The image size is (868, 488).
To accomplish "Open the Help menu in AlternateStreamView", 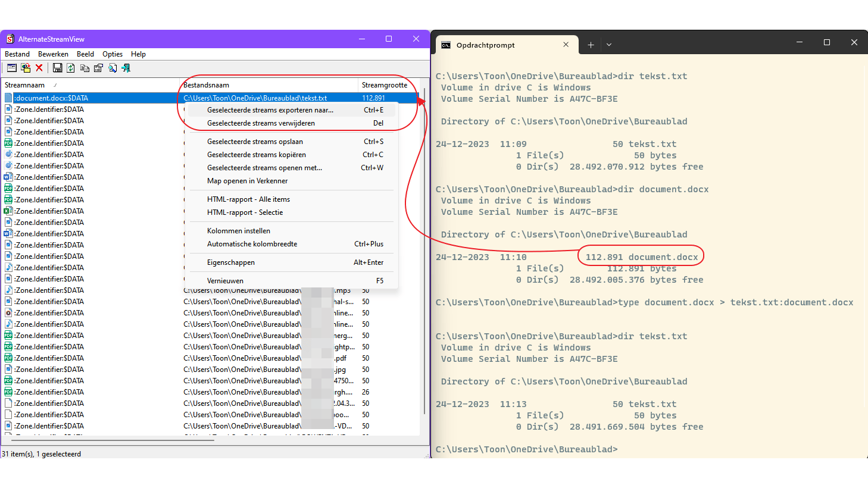I will point(138,54).
